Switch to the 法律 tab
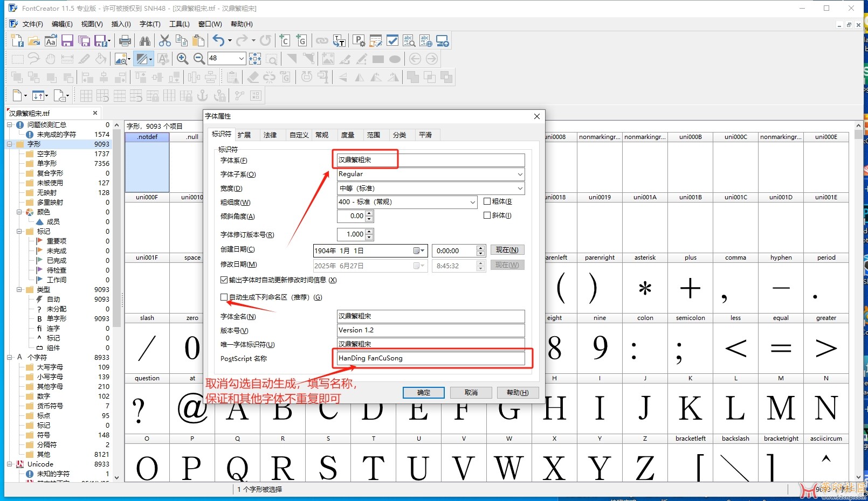Image resolution: width=868 pixels, height=501 pixels. (x=270, y=135)
